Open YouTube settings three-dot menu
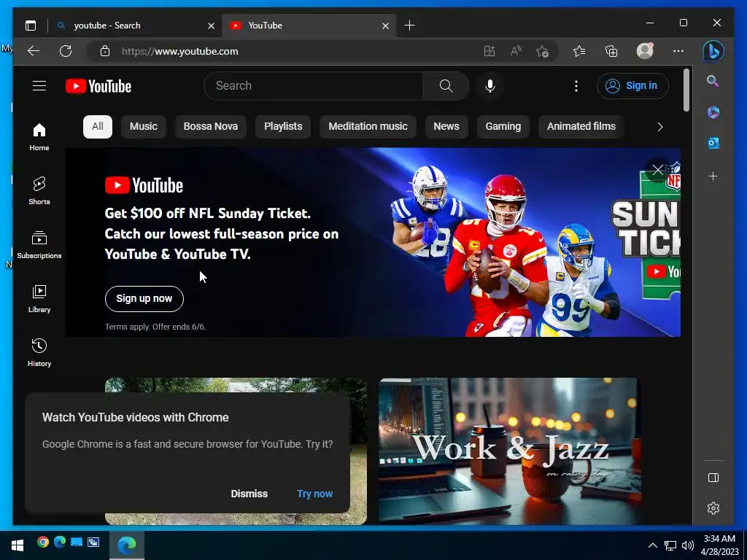 click(x=576, y=86)
